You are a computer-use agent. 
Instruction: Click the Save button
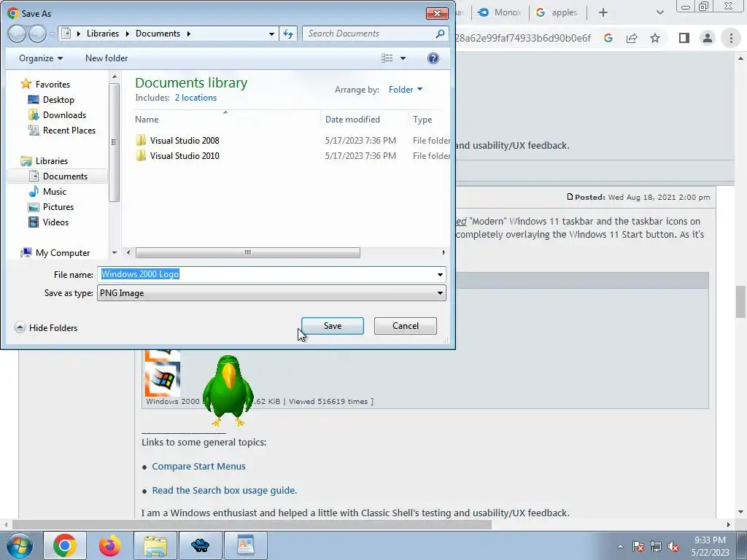[333, 326]
